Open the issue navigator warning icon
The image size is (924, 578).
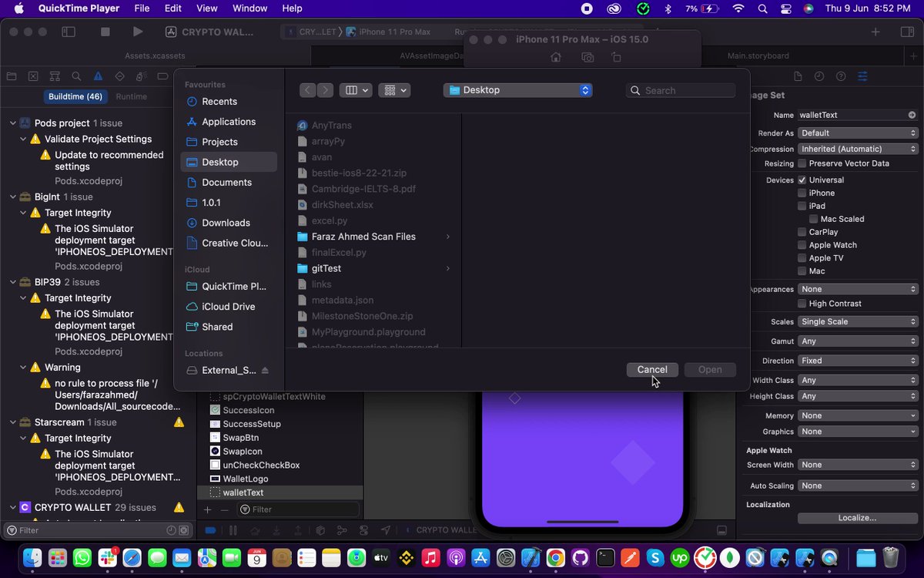coord(98,76)
